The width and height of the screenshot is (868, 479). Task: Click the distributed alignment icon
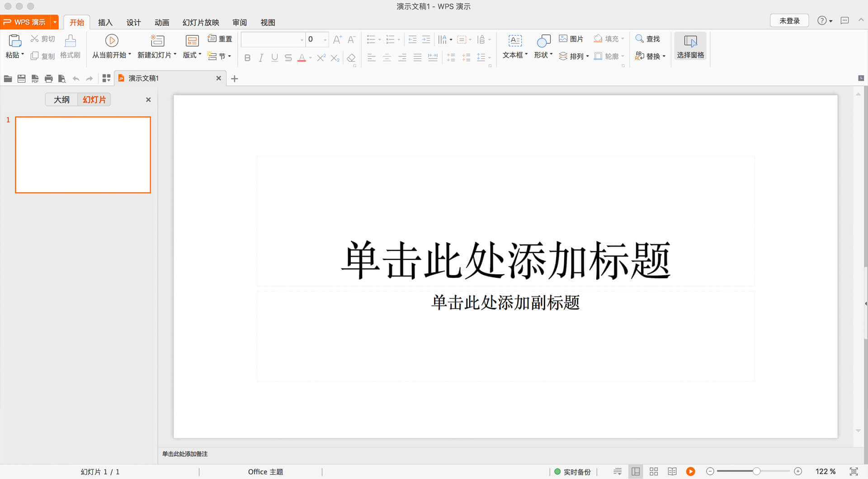[x=433, y=57]
